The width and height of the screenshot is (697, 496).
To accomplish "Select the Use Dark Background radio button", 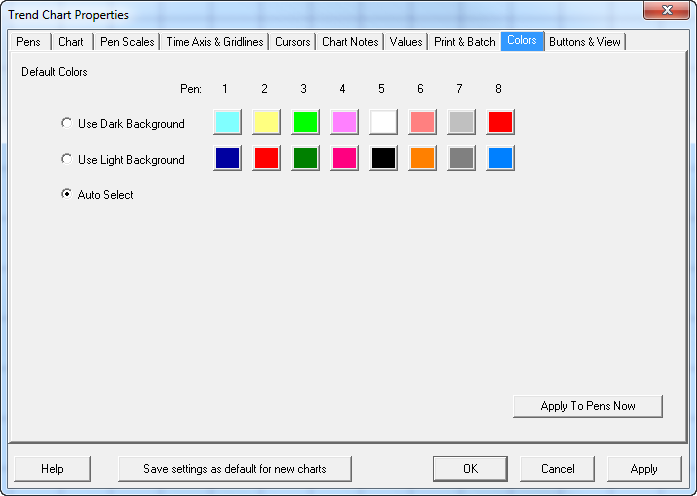I will click(x=67, y=124).
